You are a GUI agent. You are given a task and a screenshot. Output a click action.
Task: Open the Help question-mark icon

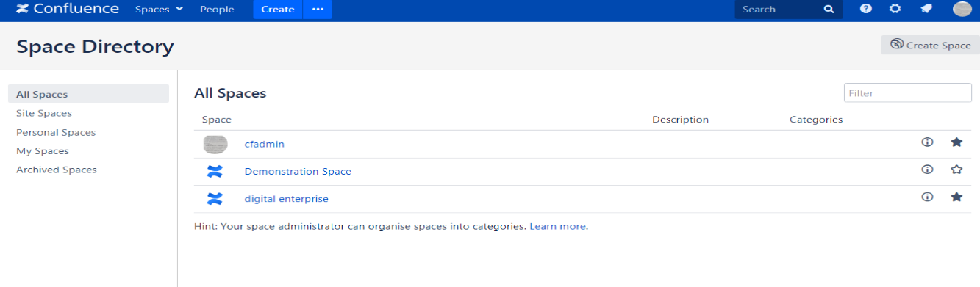tap(866, 9)
